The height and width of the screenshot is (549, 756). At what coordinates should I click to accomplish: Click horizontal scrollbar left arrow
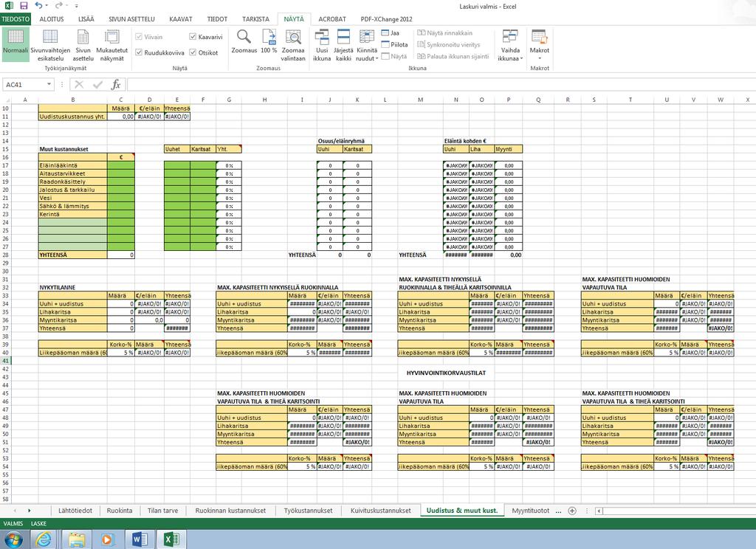click(x=599, y=511)
